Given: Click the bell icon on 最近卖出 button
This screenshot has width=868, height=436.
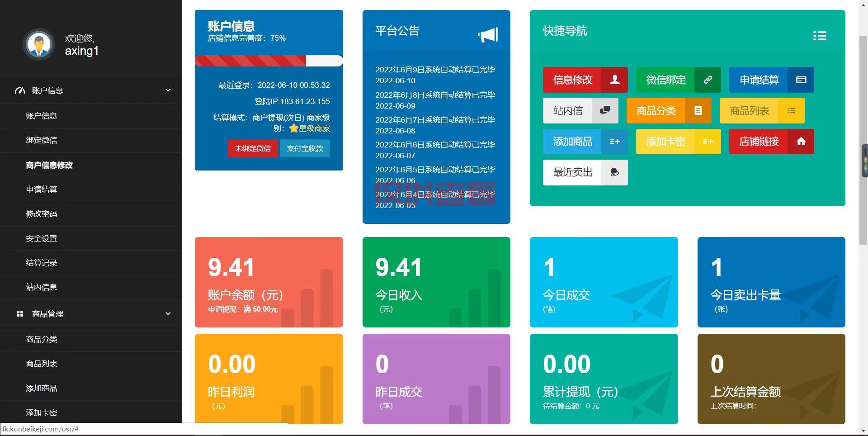Looking at the screenshot, I should pos(614,173).
